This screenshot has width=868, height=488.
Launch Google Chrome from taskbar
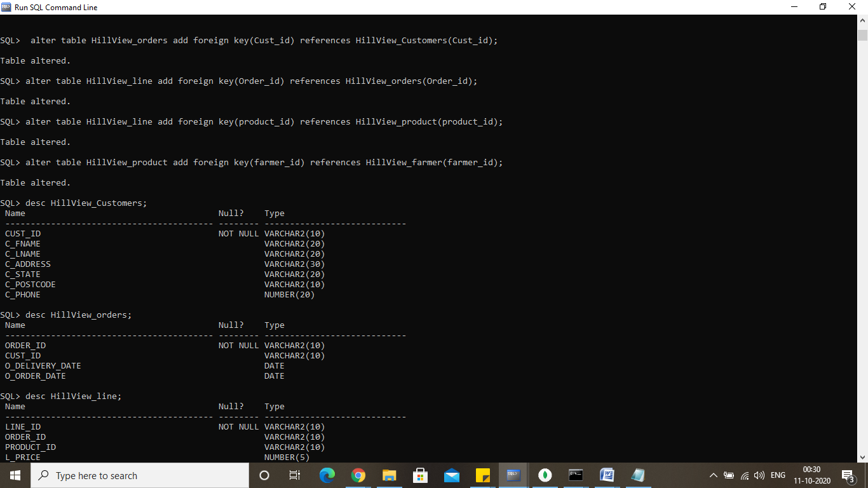click(x=358, y=475)
